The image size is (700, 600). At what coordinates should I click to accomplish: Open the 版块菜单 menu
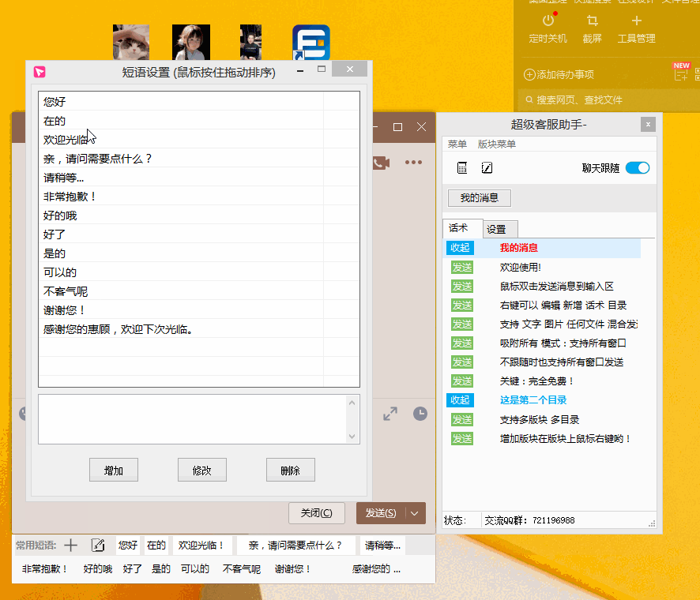point(496,144)
